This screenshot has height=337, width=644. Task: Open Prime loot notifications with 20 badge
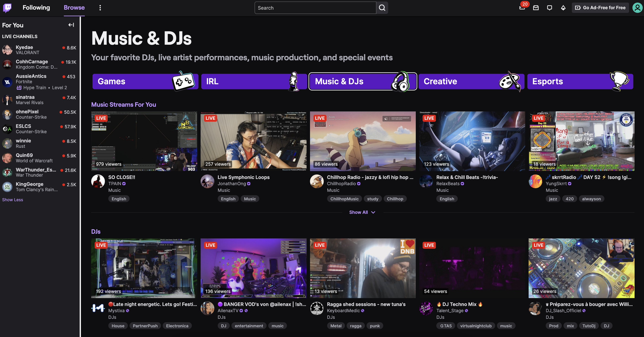click(522, 8)
